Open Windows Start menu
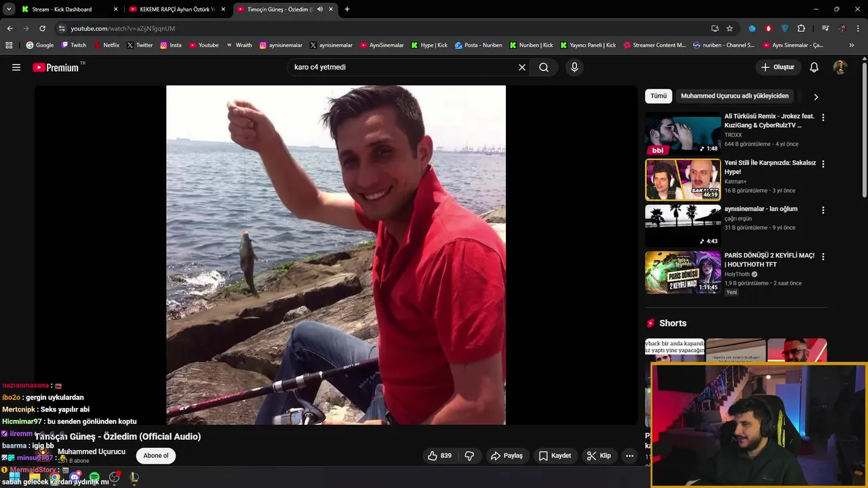Image resolution: width=868 pixels, height=488 pixels. tap(14, 478)
